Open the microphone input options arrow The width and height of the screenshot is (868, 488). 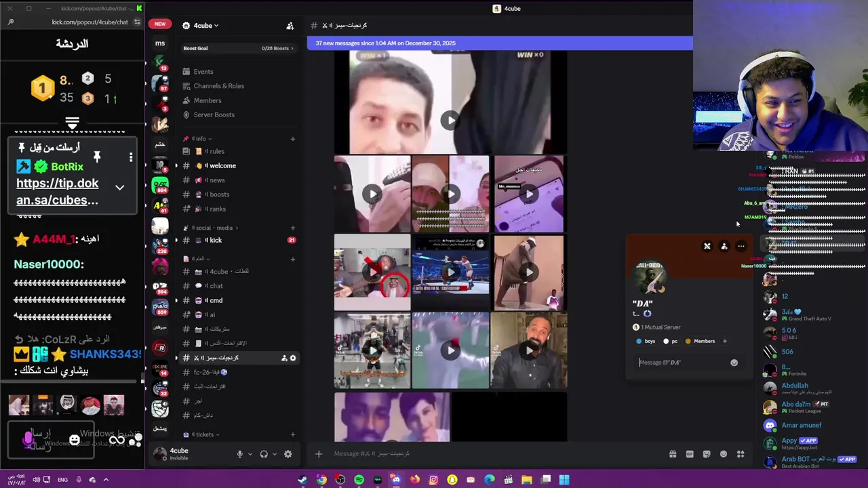click(x=250, y=454)
